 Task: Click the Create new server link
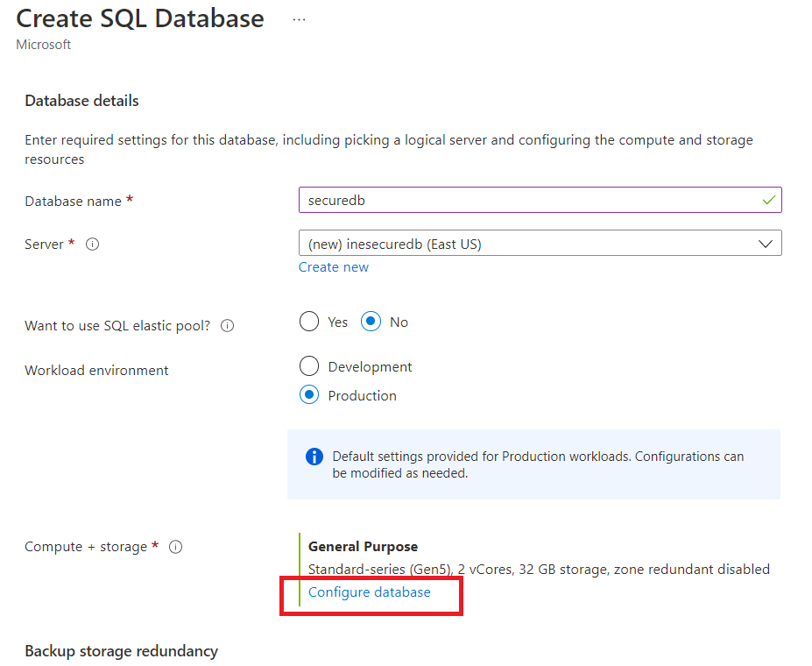[334, 267]
